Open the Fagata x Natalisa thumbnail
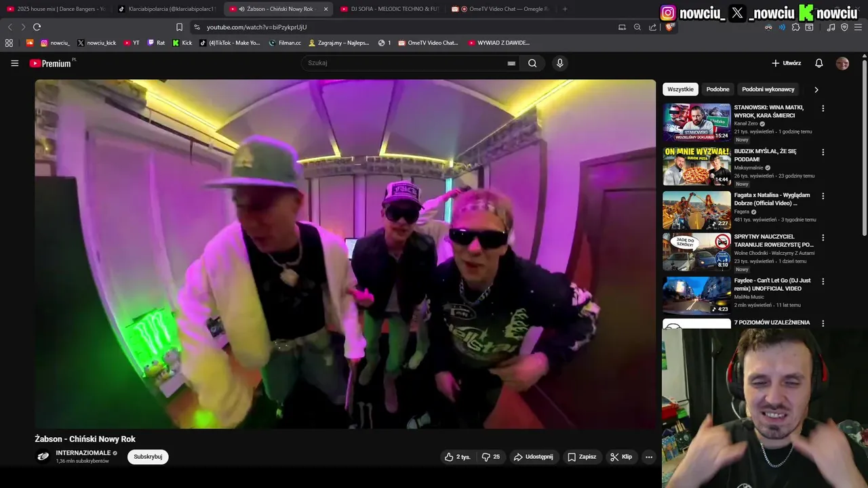The image size is (868, 488). (x=696, y=210)
